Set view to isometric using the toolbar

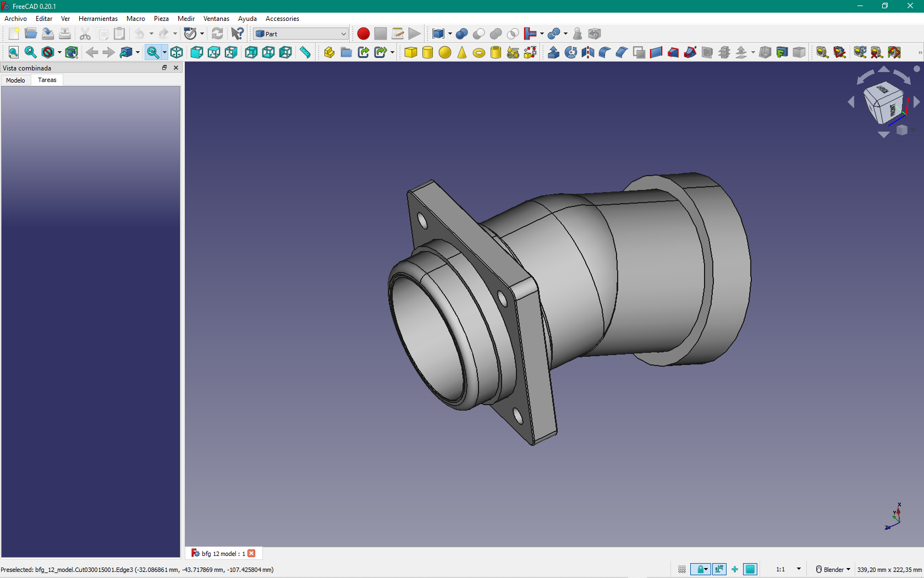[x=177, y=52]
